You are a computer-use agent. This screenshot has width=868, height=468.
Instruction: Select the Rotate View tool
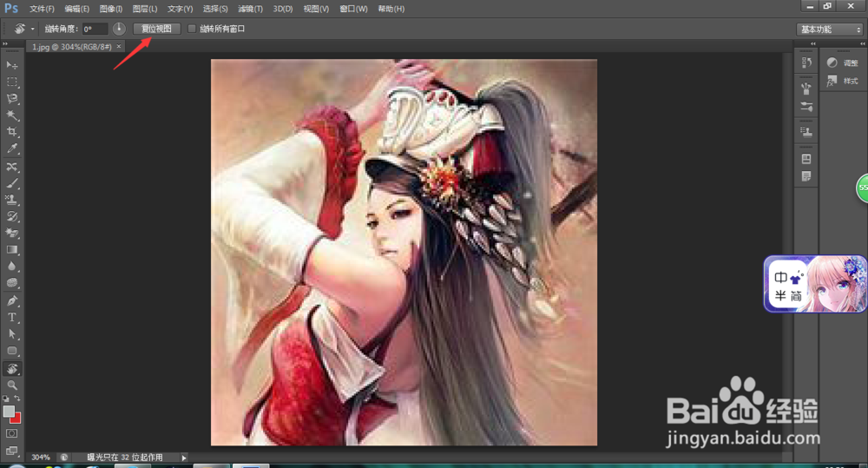(x=11, y=369)
